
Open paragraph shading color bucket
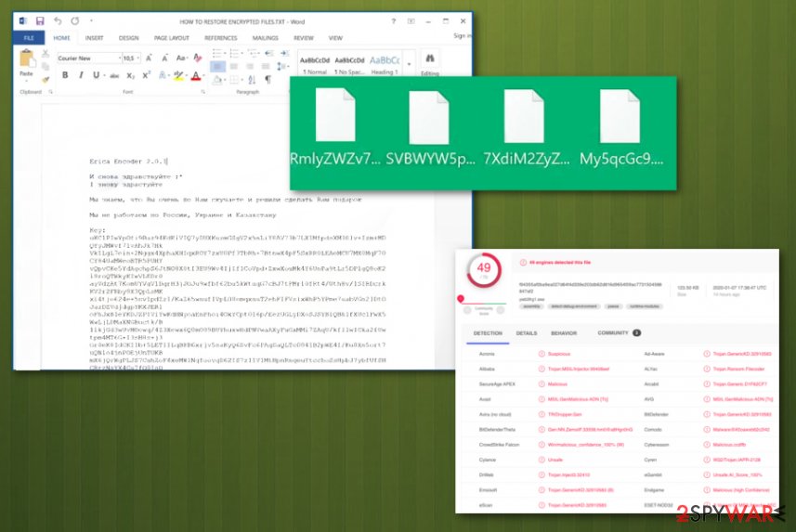pos(217,80)
